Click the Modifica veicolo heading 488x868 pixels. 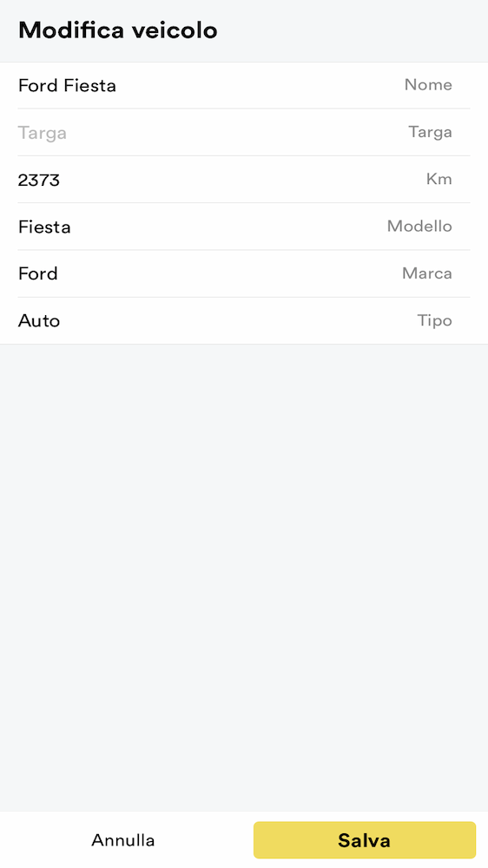(118, 30)
